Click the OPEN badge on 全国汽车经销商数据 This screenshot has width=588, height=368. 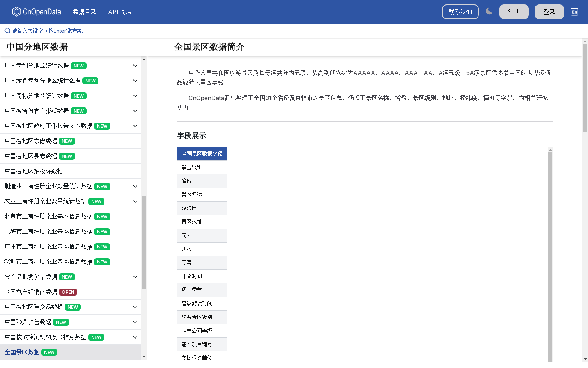[68, 292]
